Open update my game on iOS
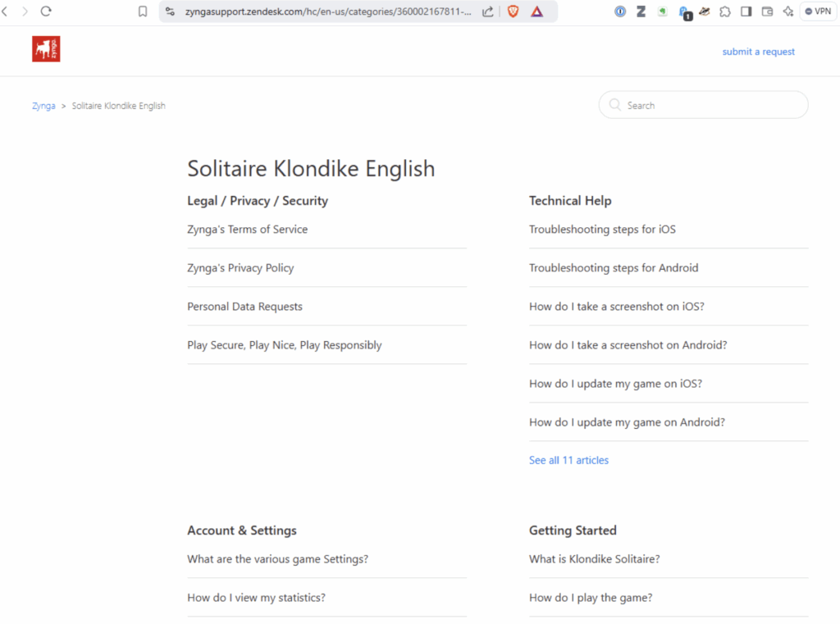The height and width of the screenshot is (624, 840). tap(615, 384)
